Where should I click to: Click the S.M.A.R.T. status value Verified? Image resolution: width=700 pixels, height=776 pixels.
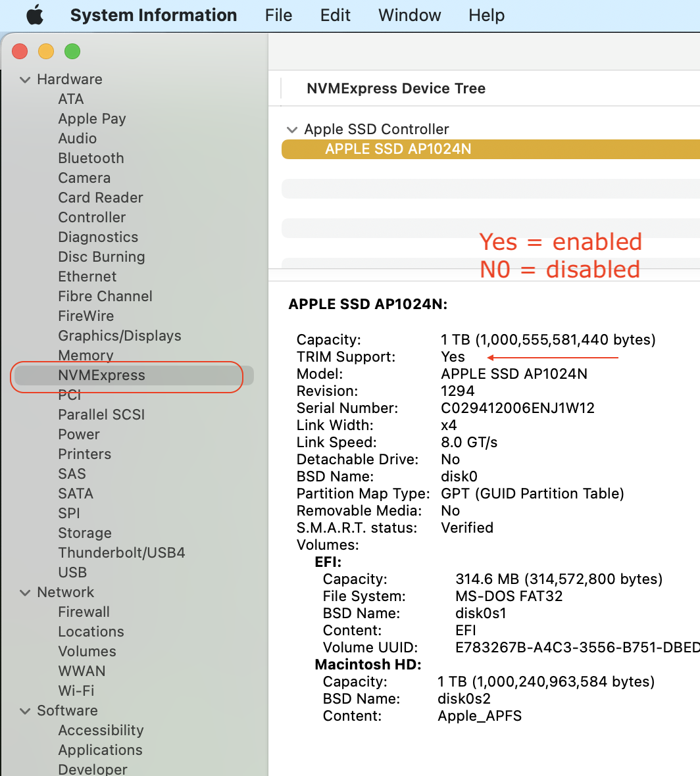[x=467, y=528]
